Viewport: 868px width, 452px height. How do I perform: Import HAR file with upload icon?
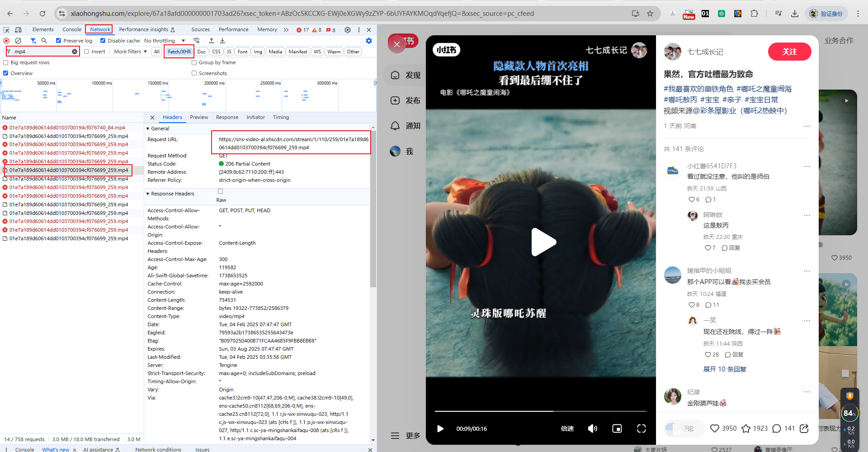tap(212, 41)
